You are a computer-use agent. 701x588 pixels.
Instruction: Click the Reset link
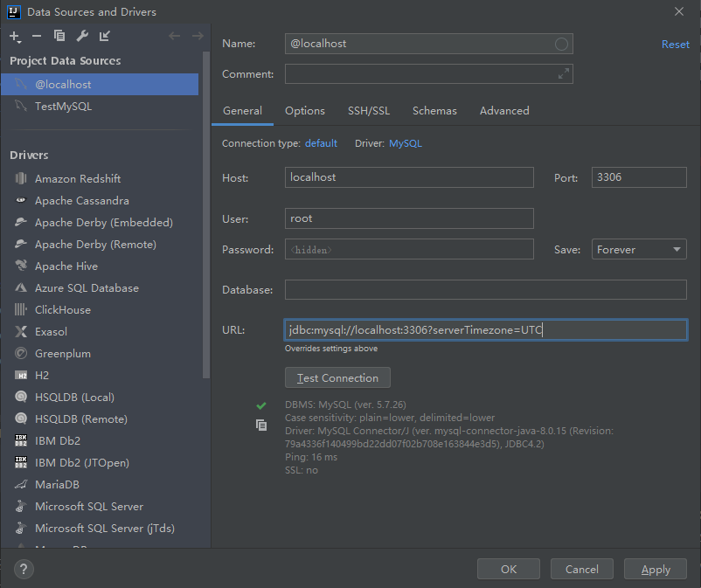coord(676,44)
